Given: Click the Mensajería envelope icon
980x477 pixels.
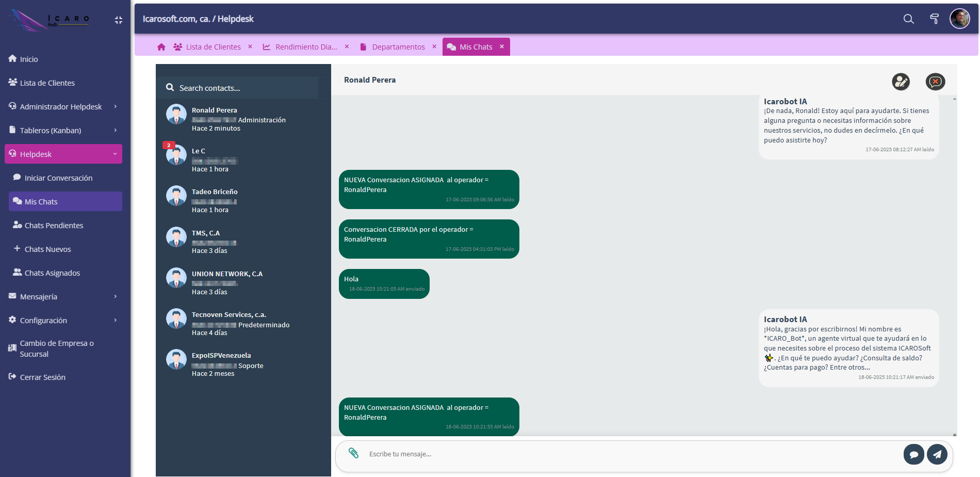Looking at the screenshot, I should [13, 296].
